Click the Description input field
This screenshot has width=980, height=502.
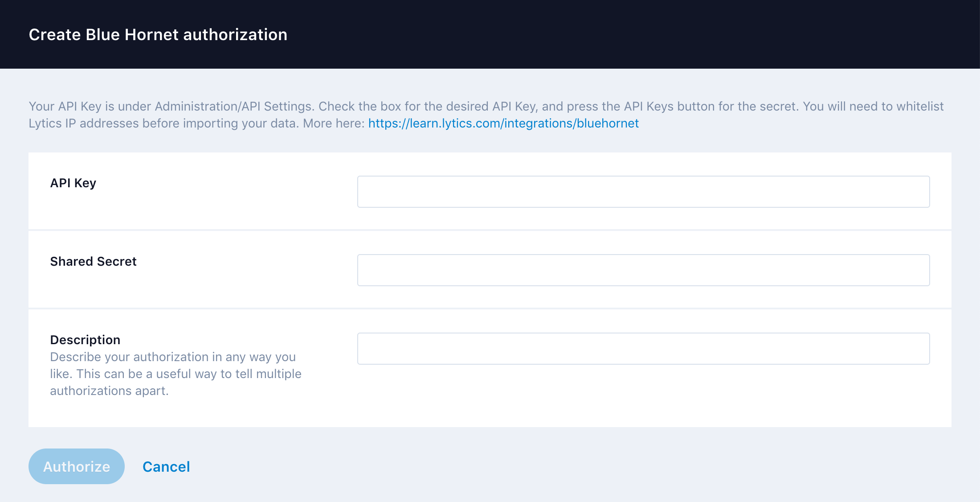(x=643, y=348)
